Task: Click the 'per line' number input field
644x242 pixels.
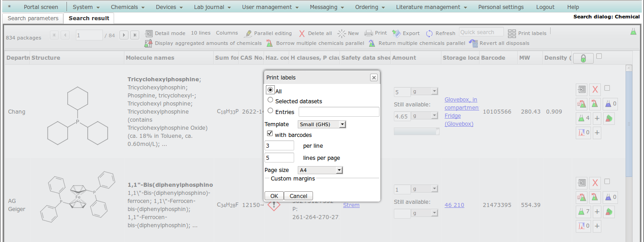Action: pyautogui.click(x=279, y=145)
